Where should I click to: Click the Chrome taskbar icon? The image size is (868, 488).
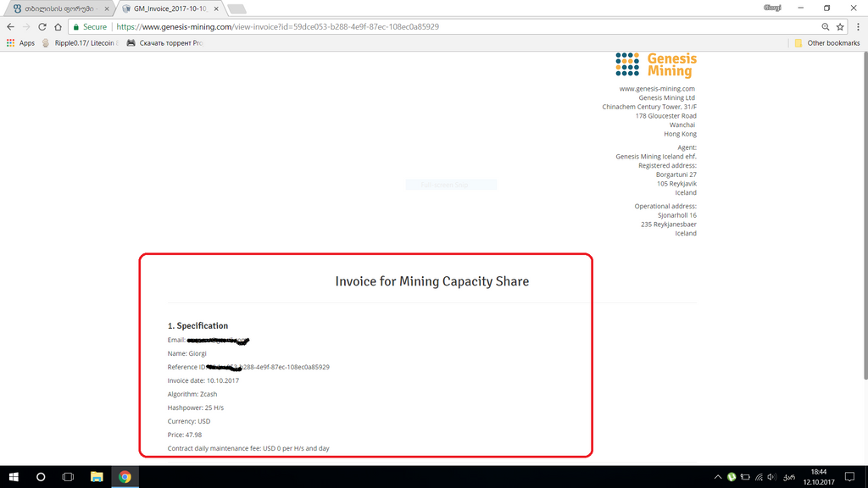(125, 477)
